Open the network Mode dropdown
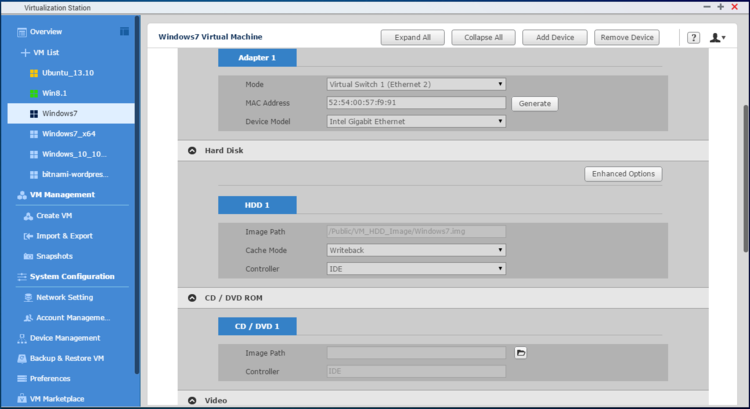750x409 pixels. 416,84
